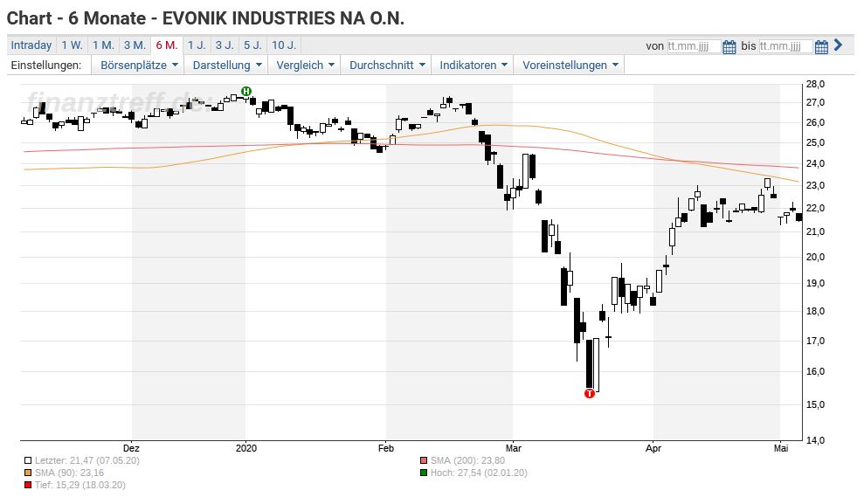Click the 28,0 price axis label

coord(815,84)
